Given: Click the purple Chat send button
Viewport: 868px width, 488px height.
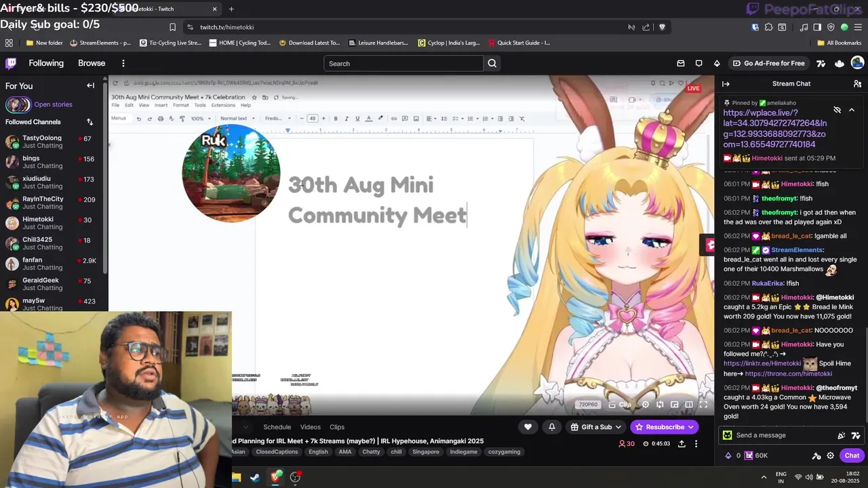Looking at the screenshot, I should coord(852,455).
